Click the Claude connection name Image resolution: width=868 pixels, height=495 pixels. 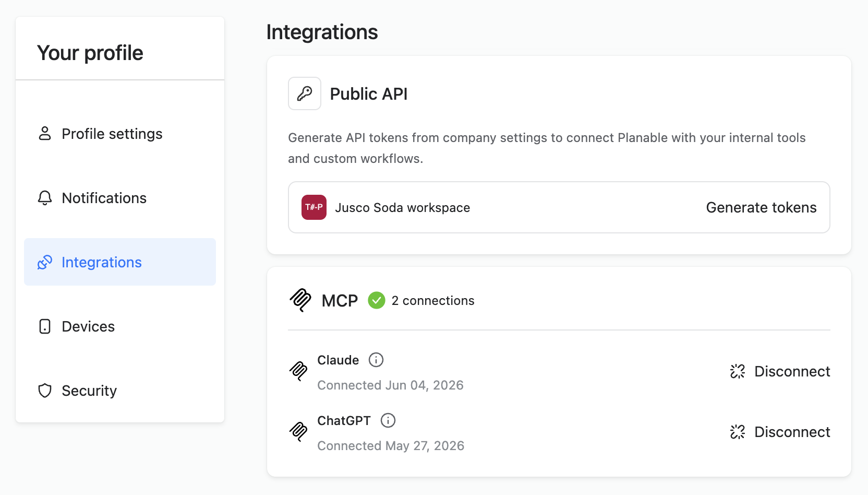(338, 360)
